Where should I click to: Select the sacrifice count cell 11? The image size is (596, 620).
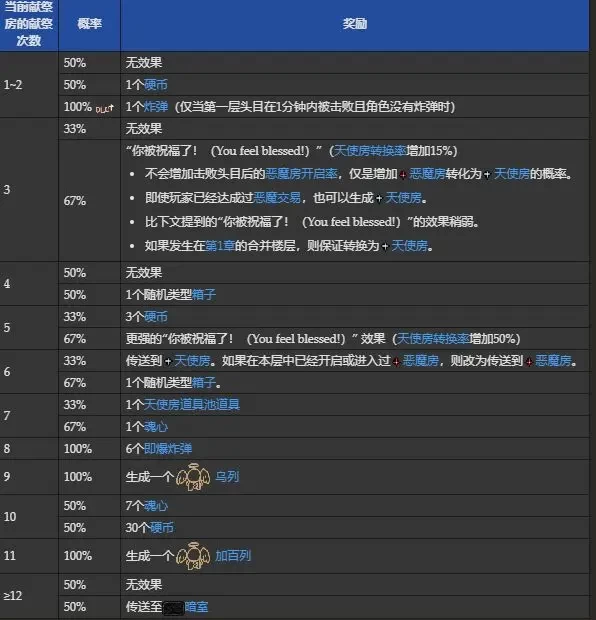29,556
